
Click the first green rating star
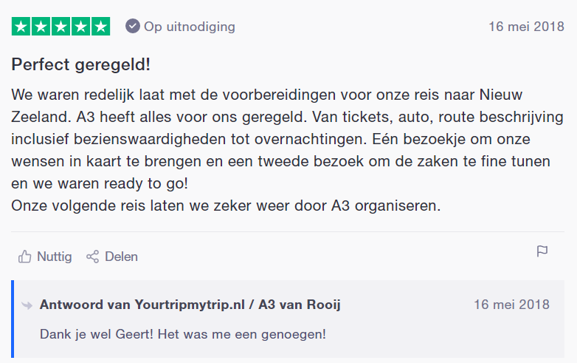(x=21, y=26)
